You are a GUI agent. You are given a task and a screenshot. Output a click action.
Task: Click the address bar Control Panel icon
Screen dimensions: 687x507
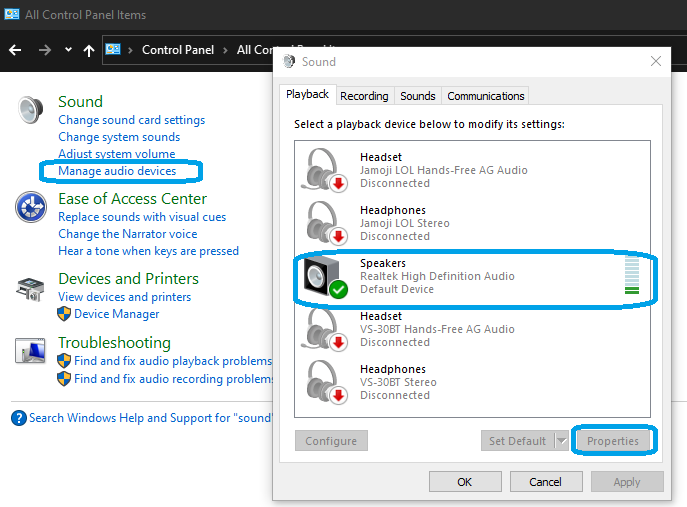click(x=113, y=49)
